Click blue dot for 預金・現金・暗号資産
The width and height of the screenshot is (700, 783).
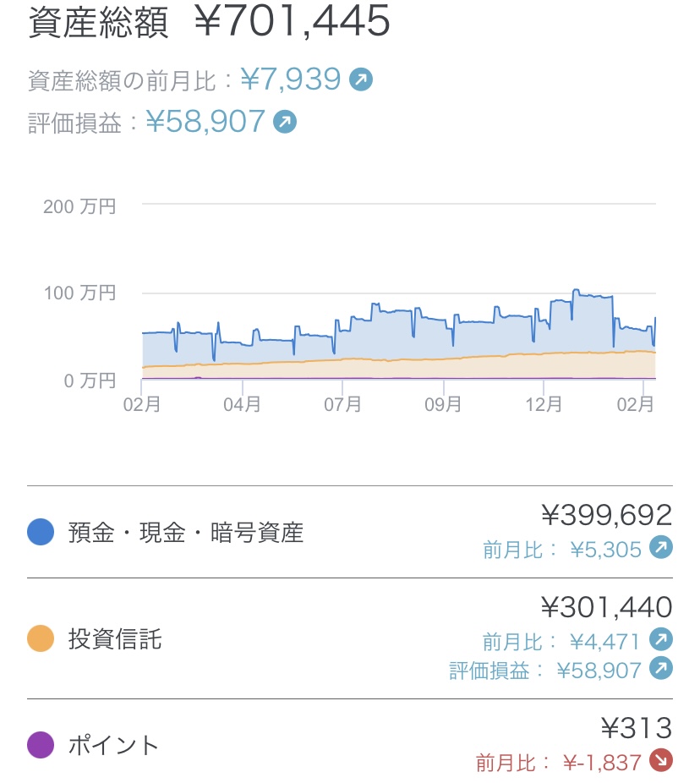pyautogui.click(x=41, y=532)
